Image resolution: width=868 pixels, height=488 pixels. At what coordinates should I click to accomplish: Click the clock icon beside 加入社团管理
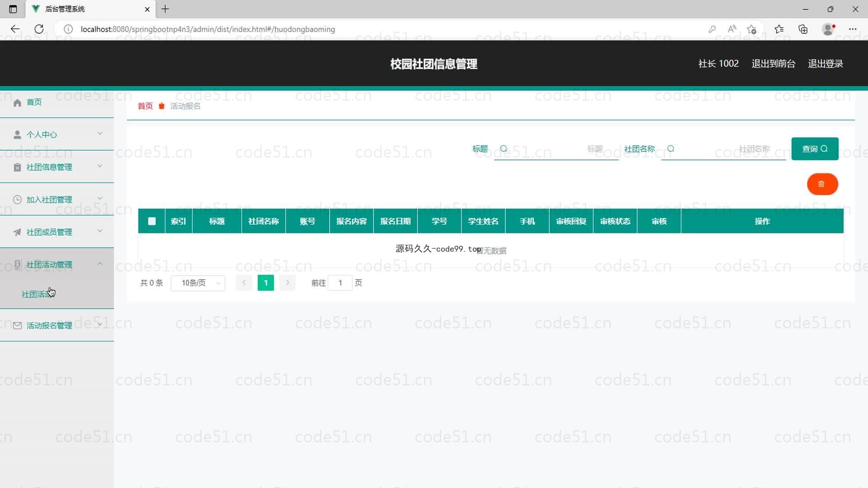17,200
